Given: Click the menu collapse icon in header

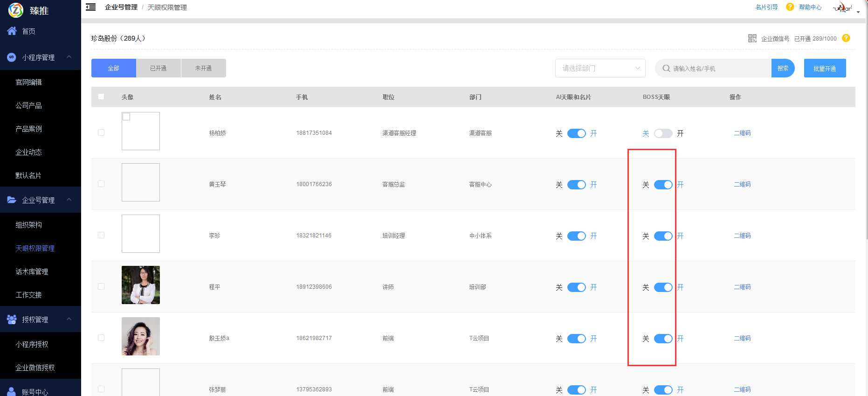Looking at the screenshot, I should tap(91, 7).
